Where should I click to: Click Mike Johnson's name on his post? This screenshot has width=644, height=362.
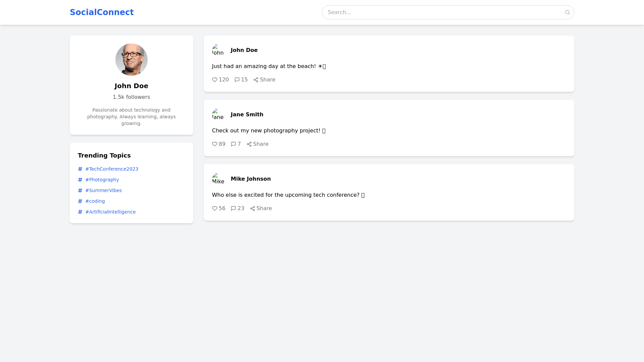tap(251, 179)
